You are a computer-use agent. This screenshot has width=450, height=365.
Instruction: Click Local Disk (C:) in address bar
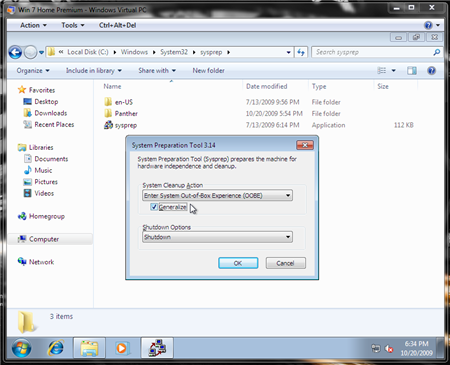(88, 52)
